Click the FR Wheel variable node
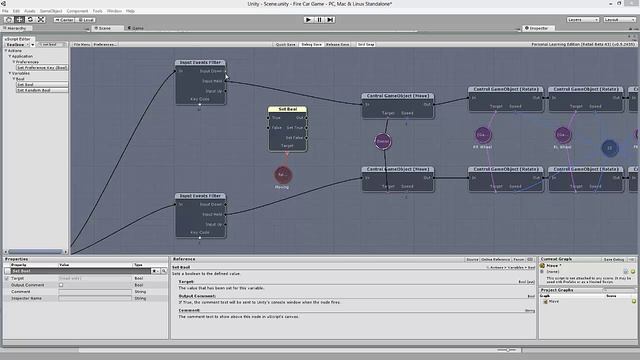The image size is (640, 360). coord(483,135)
